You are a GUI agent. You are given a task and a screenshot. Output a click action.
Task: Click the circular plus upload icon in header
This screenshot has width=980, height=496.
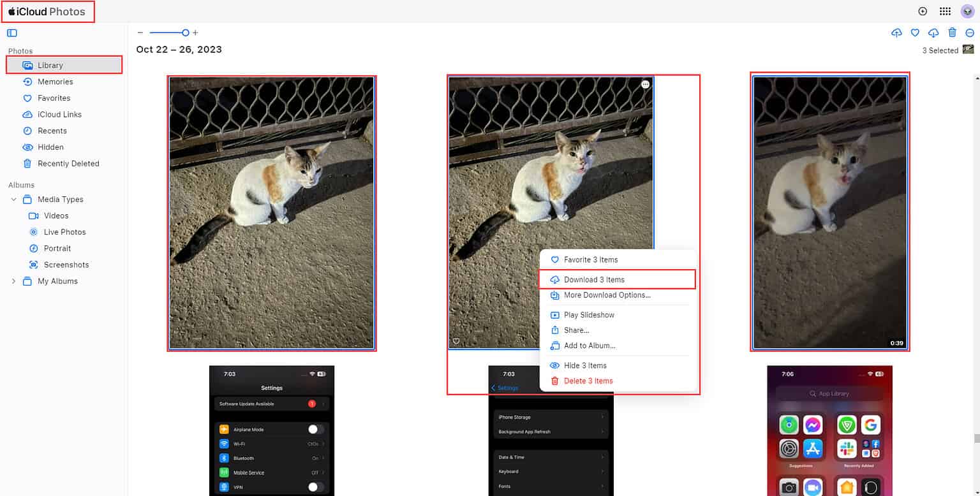click(923, 11)
